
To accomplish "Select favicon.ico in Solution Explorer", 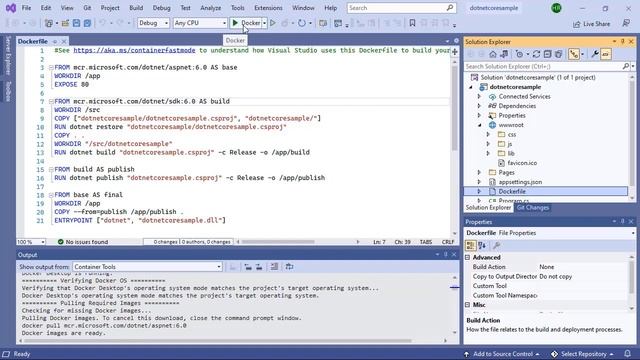I will 522,163.
